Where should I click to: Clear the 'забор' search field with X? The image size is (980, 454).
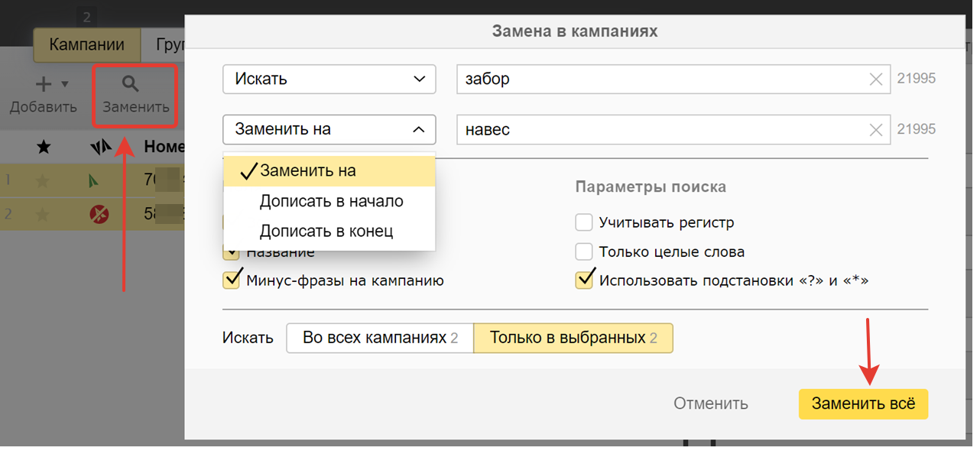pos(876,79)
